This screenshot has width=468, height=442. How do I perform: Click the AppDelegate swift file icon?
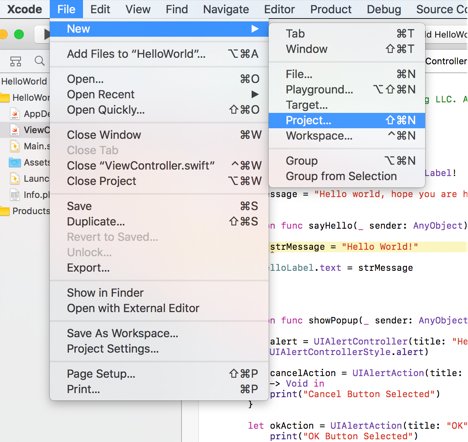point(15,114)
